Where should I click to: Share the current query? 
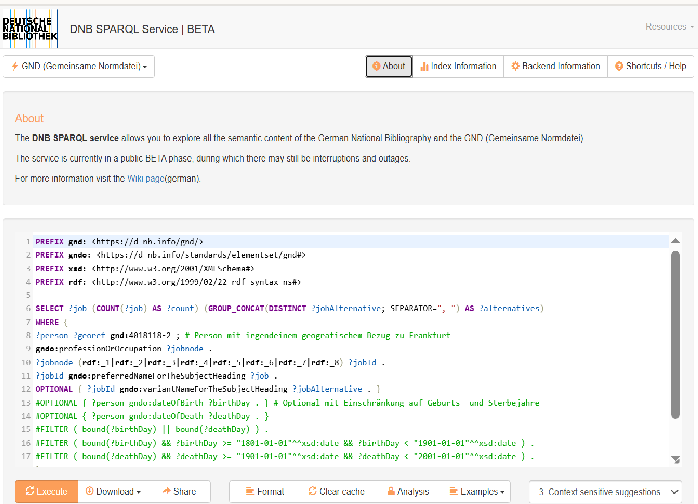click(x=179, y=492)
